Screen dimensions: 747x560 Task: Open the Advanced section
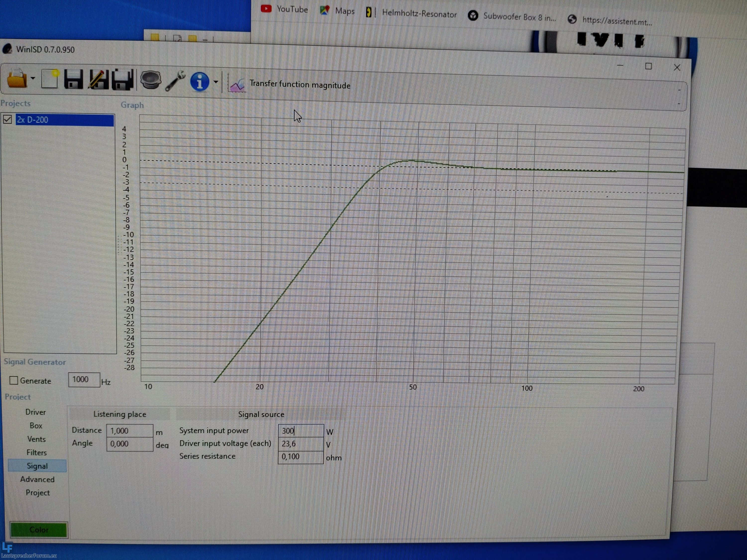tap(37, 479)
